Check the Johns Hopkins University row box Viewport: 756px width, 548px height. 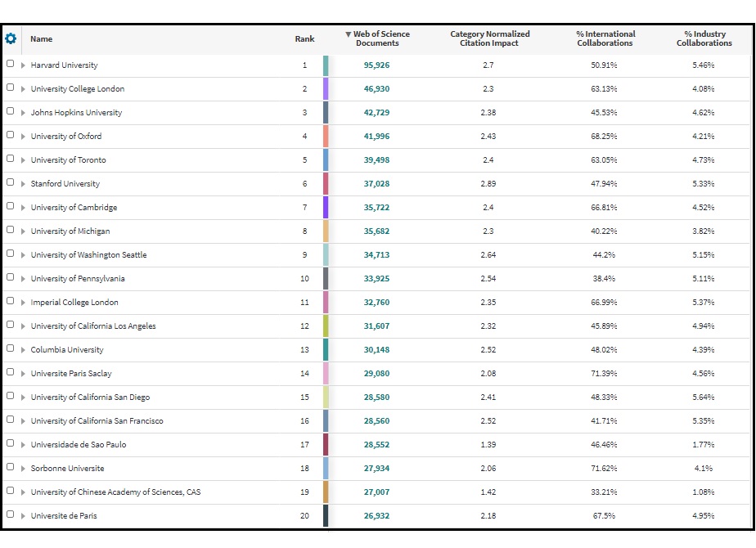pyautogui.click(x=10, y=111)
